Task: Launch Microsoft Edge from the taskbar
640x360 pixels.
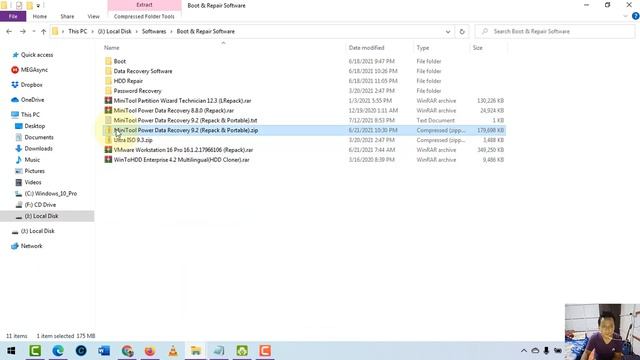Action: click(x=58, y=351)
